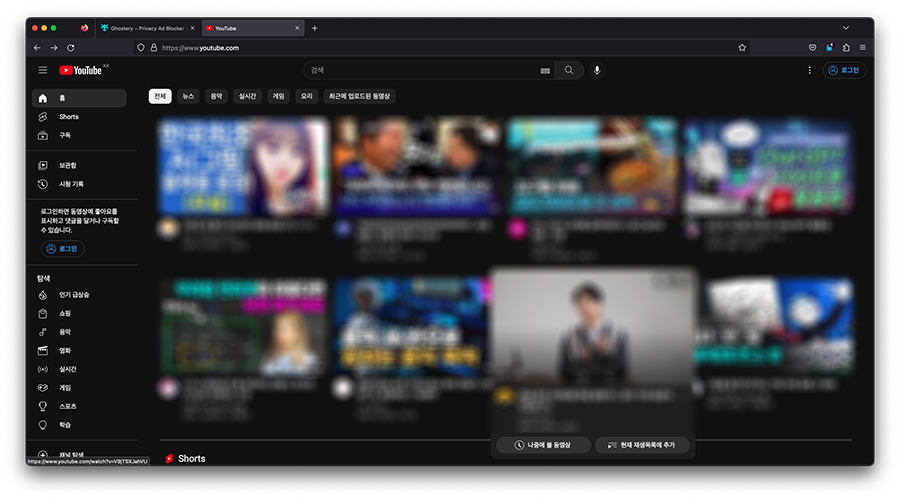900x500 pixels.
Task: Click 나중에 볼 동영상 (Watch later) button
Action: click(x=543, y=445)
